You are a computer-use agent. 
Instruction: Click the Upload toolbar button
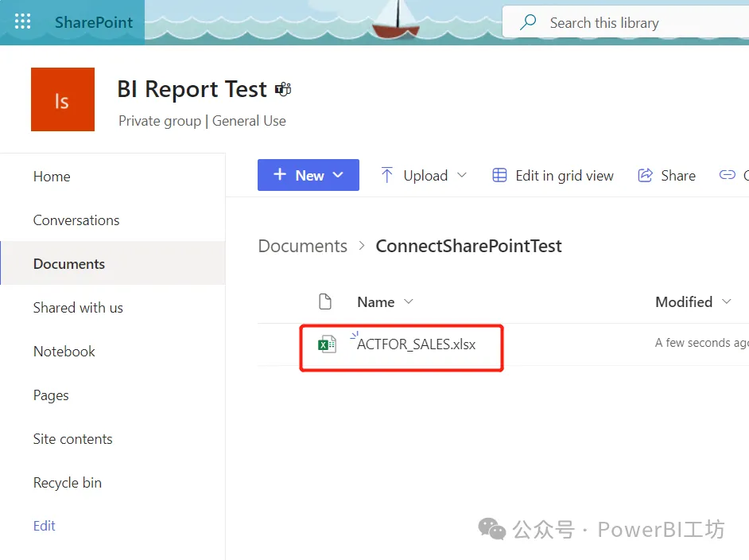click(x=424, y=175)
